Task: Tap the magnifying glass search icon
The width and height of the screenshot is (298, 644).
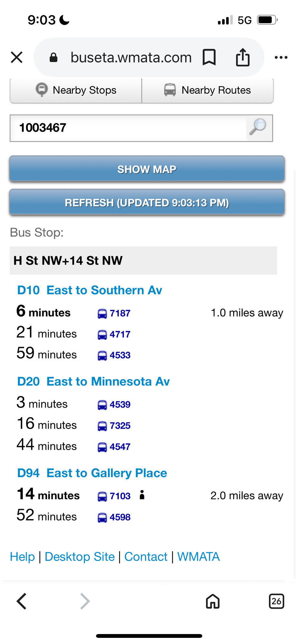Action: pos(258,128)
